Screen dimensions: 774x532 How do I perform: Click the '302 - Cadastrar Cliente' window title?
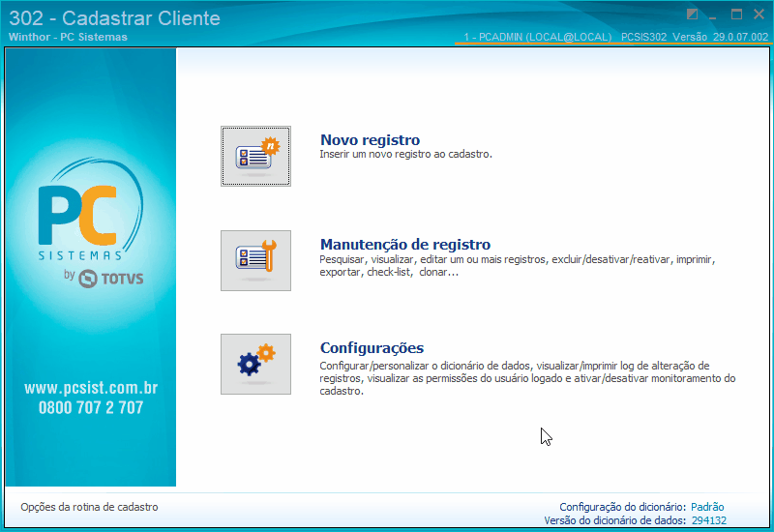pos(114,18)
